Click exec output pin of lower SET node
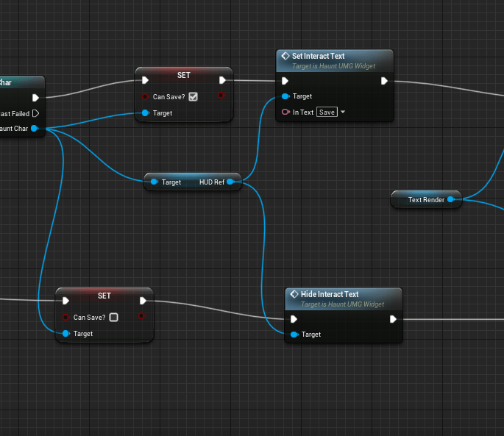Image resolution: width=504 pixels, height=436 pixels. 143,300
